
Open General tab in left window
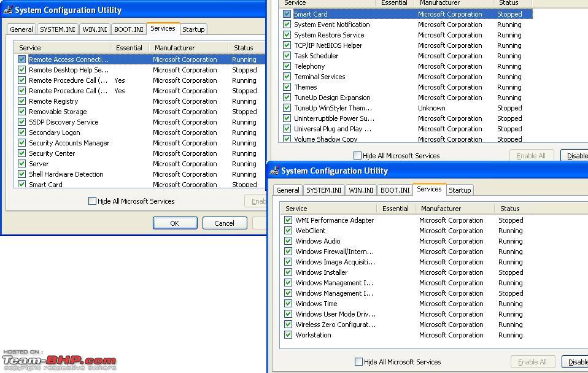pyautogui.click(x=21, y=29)
